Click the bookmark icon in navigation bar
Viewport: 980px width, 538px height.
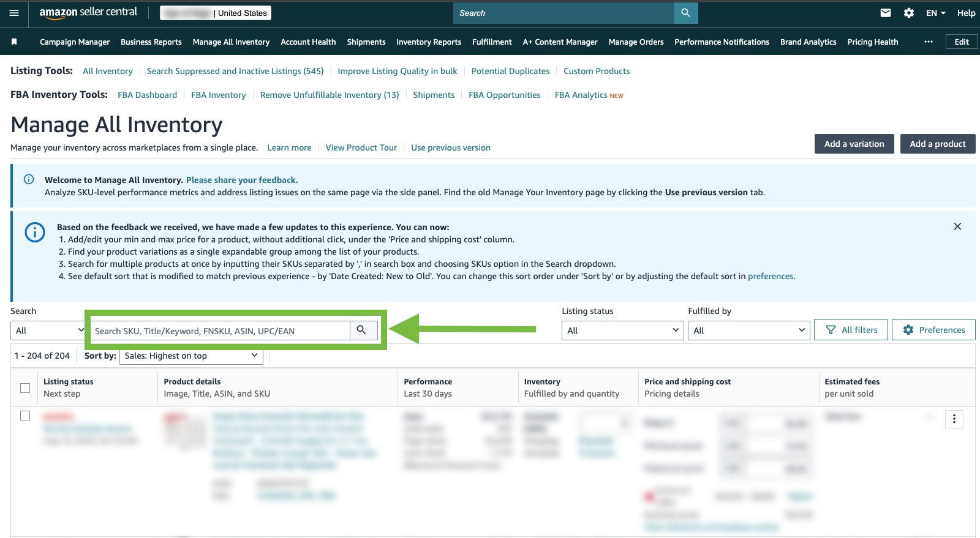14,42
